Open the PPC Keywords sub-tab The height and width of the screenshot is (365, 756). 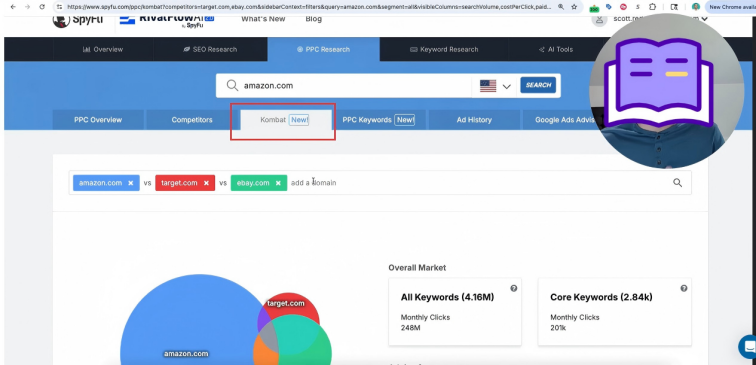(x=378, y=120)
